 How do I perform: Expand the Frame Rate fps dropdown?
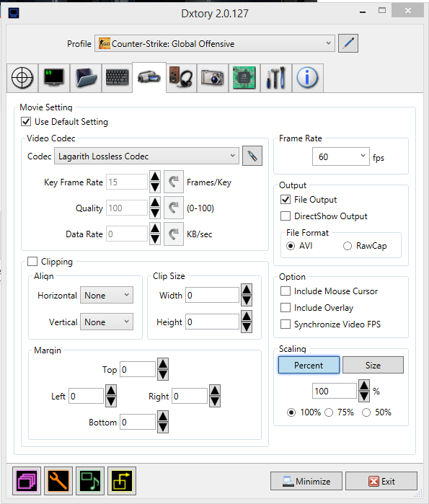[340, 157]
